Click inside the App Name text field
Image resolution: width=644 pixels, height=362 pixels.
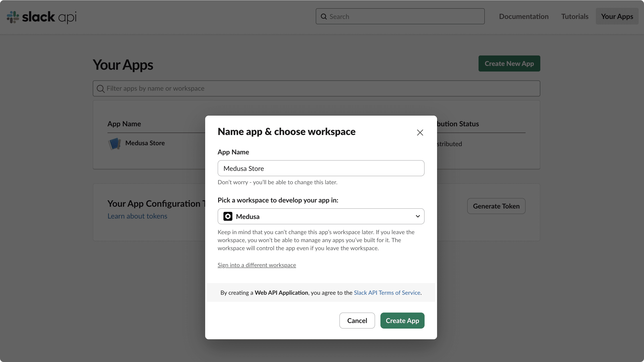(x=321, y=168)
